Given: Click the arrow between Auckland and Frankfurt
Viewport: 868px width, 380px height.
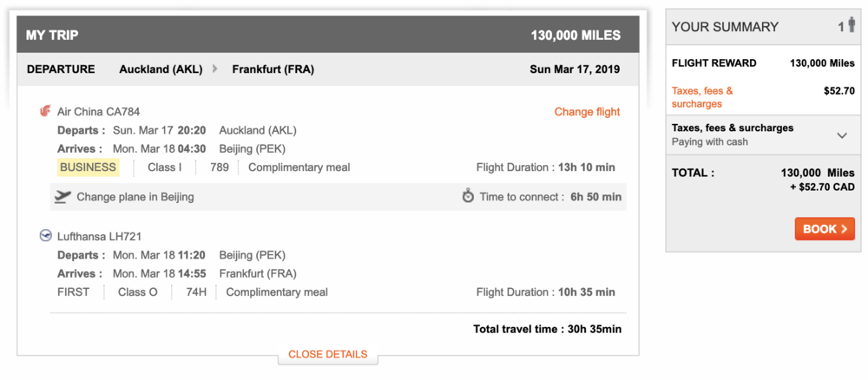Looking at the screenshot, I should click(x=215, y=69).
